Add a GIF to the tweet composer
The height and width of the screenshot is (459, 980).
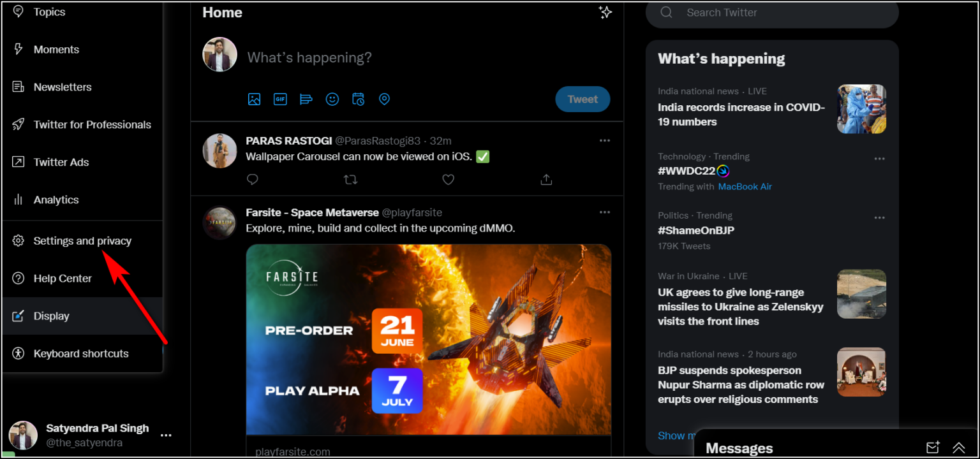[x=280, y=99]
